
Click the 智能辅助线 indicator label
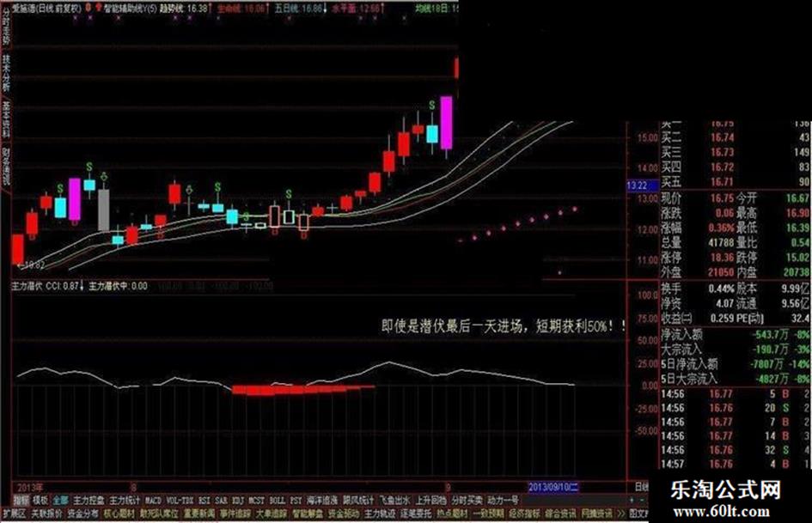(x=131, y=9)
